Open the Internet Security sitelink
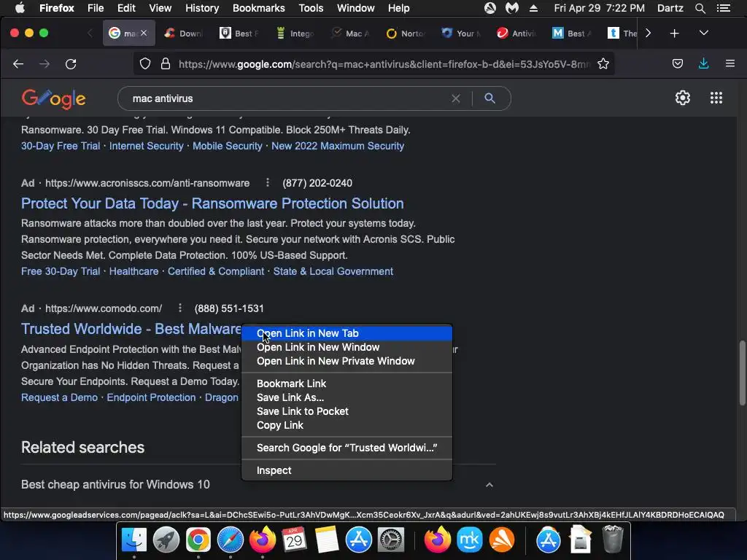 coord(146,146)
